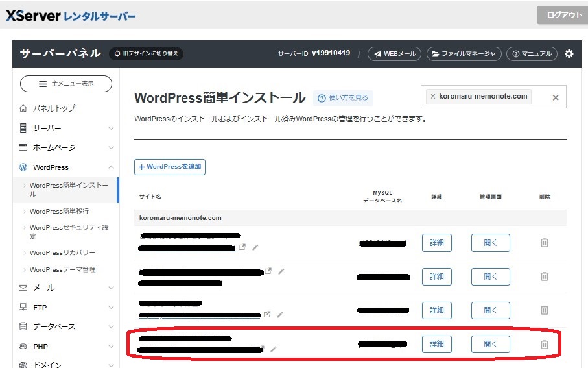Open 詳細 for the red-circled site

click(x=436, y=345)
